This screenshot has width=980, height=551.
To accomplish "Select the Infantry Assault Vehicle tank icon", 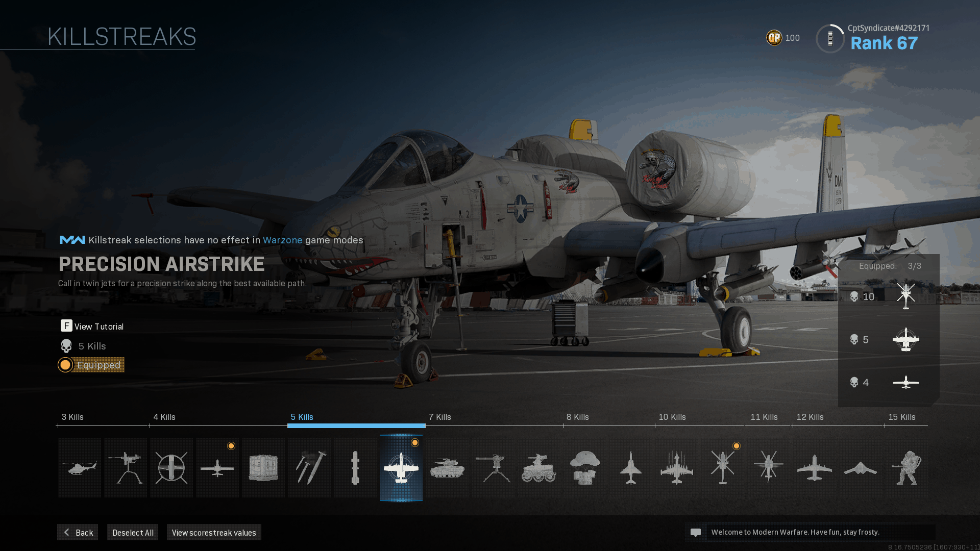I will click(x=447, y=467).
